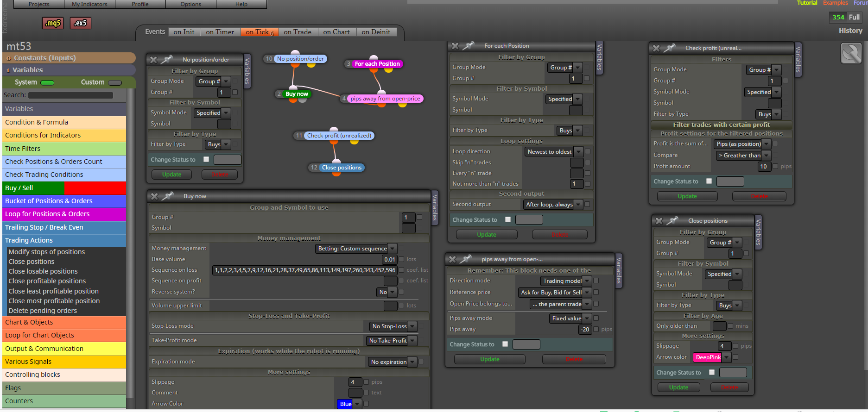Screen dimensions: 868x412
Task: Select the Close positions block in diagram
Action: [342, 168]
